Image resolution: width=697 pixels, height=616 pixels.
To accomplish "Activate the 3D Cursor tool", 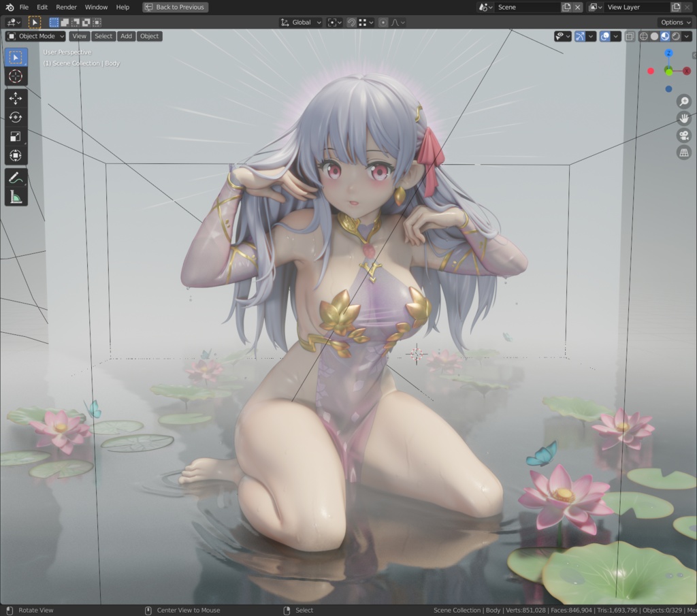I will (15, 77).
